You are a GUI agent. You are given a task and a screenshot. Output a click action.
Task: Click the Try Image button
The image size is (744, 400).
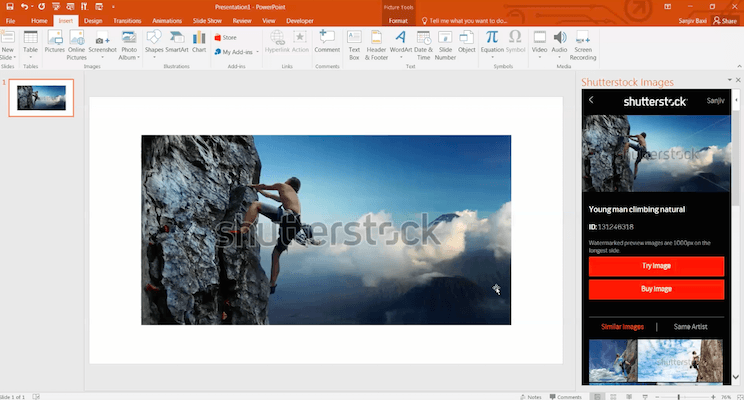click(656, 266)
